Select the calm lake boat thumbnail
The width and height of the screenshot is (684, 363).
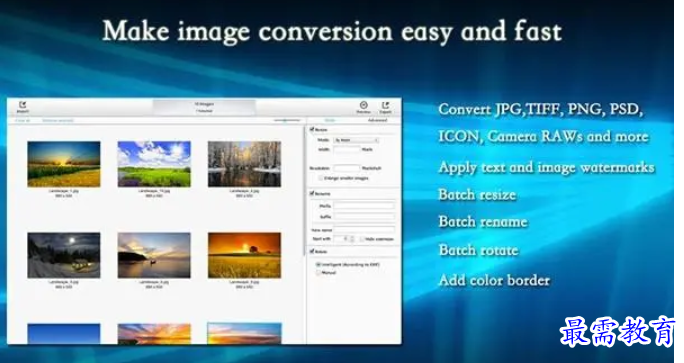click(154, 255)
